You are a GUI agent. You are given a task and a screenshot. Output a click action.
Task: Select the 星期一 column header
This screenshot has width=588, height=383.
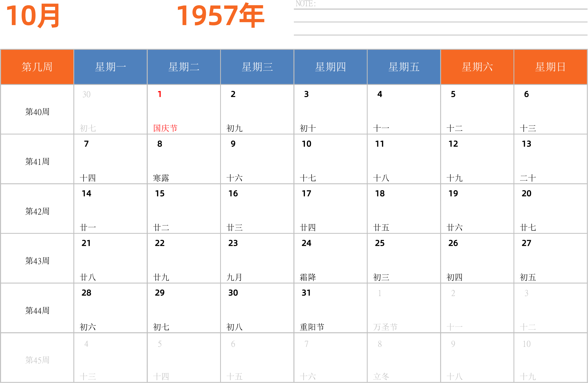(x=110, y=67)
